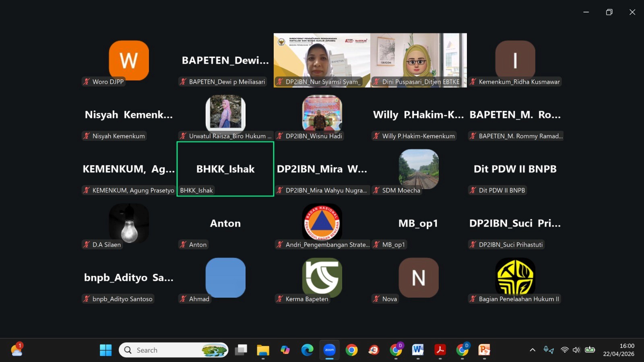Click the highlighted BHKK_Ishak speaker tile

pyautogui.click(x=225, y=169)
